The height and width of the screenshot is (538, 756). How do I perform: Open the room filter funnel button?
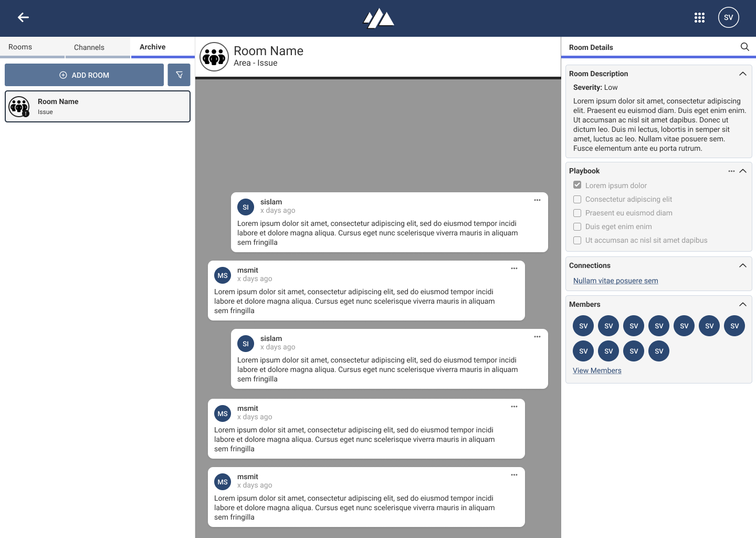(179, 75)
